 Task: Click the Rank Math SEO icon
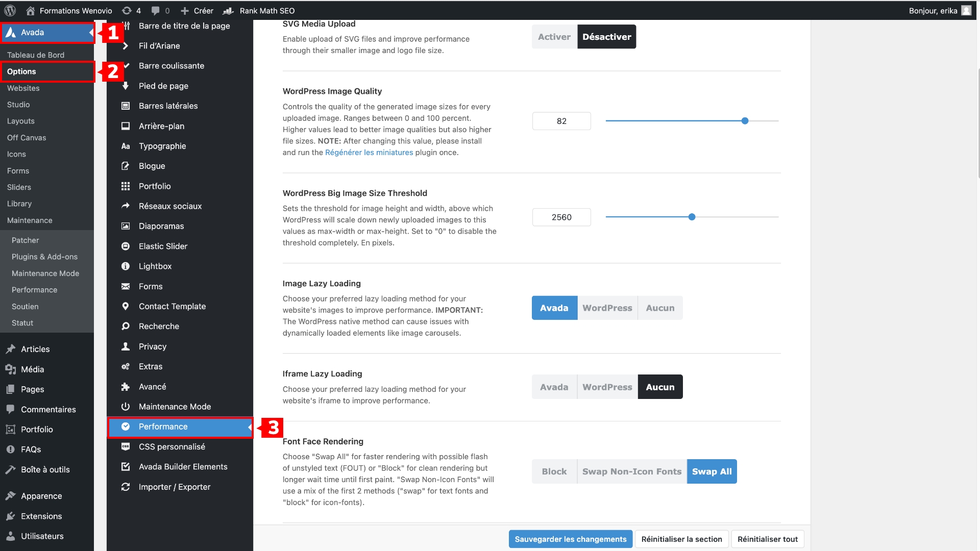pyautogui.click(x=229, y=11)
